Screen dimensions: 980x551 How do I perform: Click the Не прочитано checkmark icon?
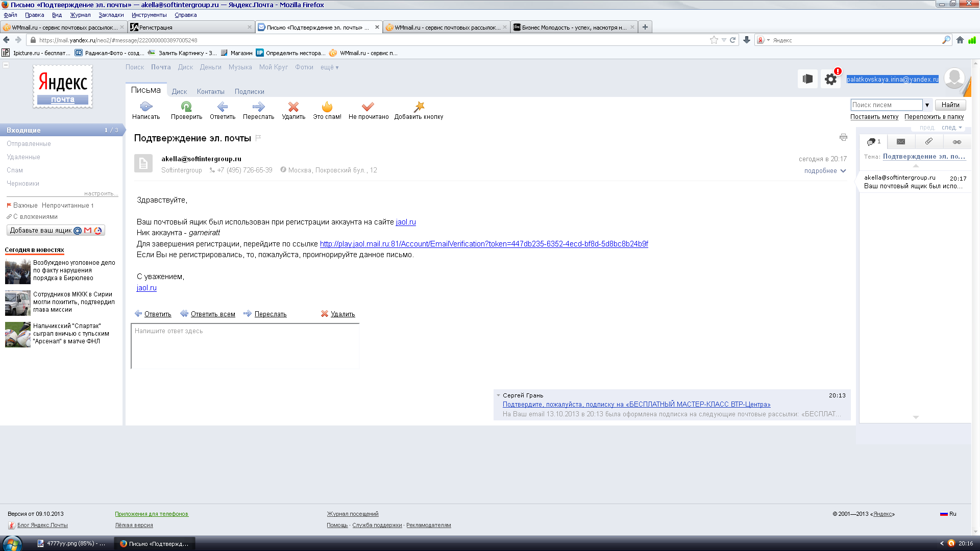coord(368,107)
